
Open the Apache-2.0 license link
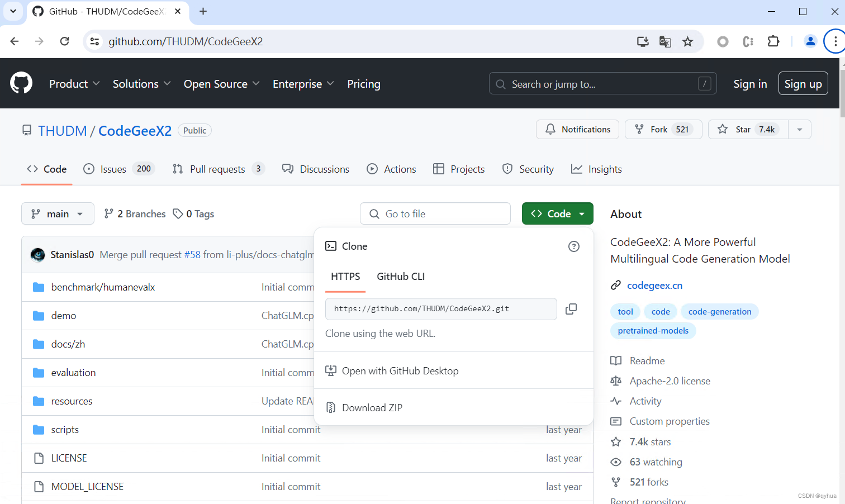click(661, 381)
